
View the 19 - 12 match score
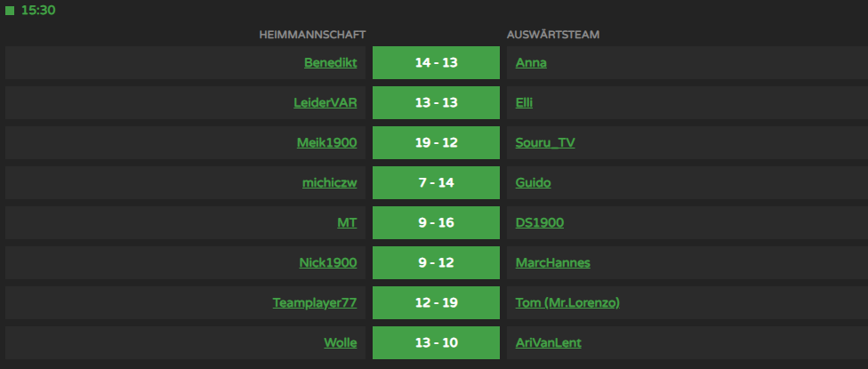[x=436, y=143]
